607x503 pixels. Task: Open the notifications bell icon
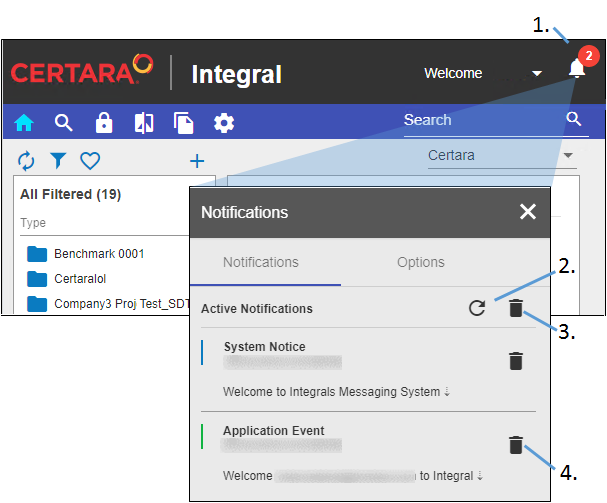tap(576, 69)
